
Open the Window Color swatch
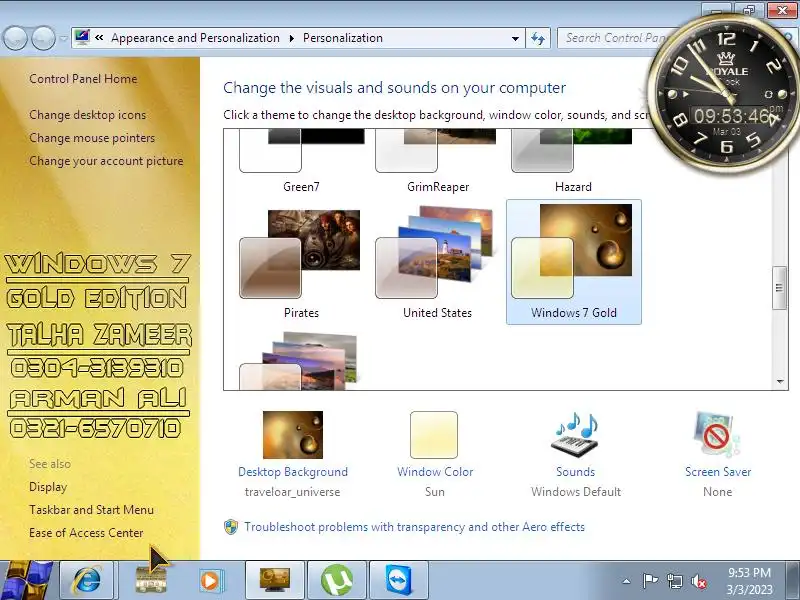click(x=434, y=435)
